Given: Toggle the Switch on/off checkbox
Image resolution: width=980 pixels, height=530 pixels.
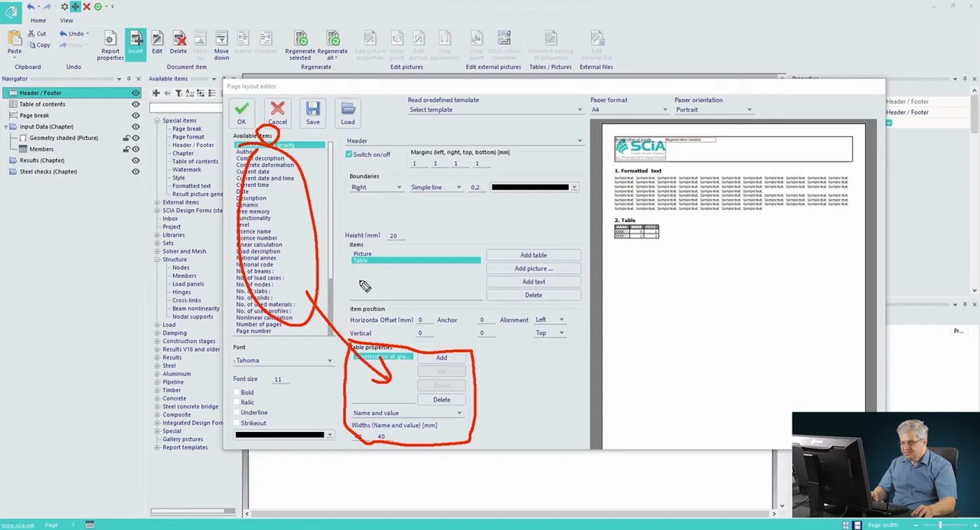Looking at the screenshot, I should tap(349, 154).
